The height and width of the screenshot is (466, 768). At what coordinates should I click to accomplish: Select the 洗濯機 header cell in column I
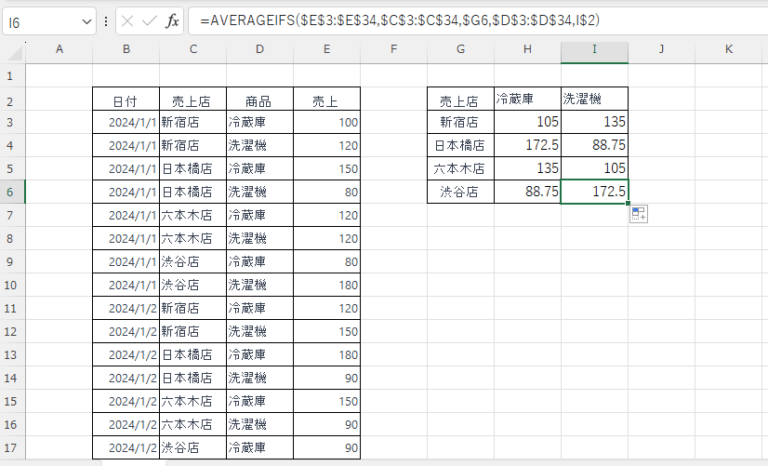pyautogui.click(x=594, y=98)
